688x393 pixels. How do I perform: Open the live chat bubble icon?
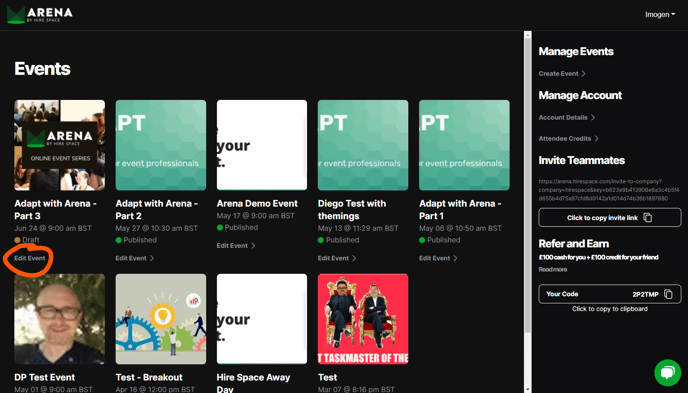click(x=667, y=372)
